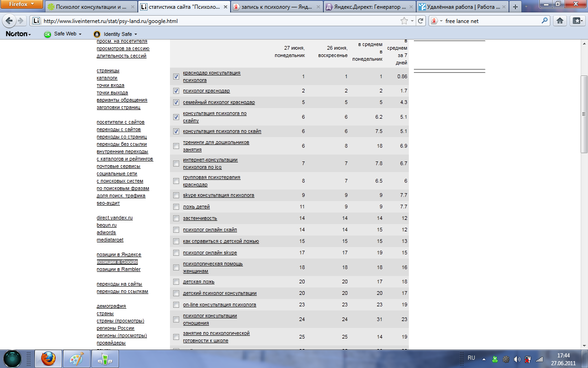Screen dimensions: 588x368
Task: Click the network signal bars tray icon
Action: coord(539,359)
